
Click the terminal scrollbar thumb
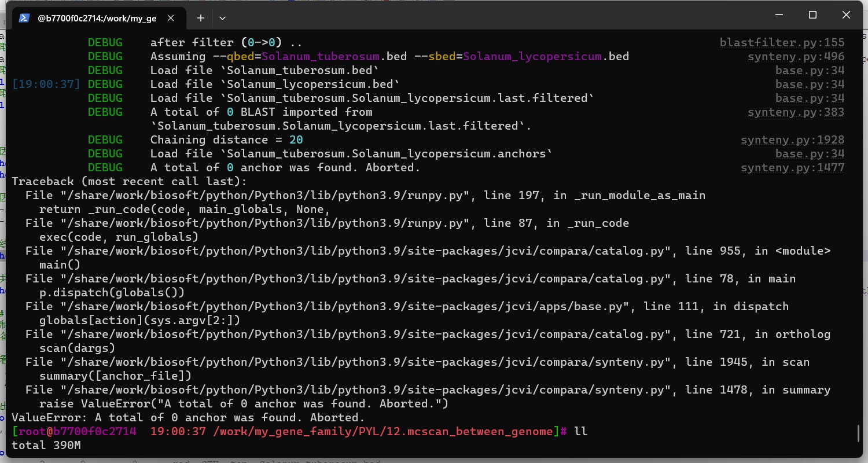pyautogui.click(x=858, y=433)
